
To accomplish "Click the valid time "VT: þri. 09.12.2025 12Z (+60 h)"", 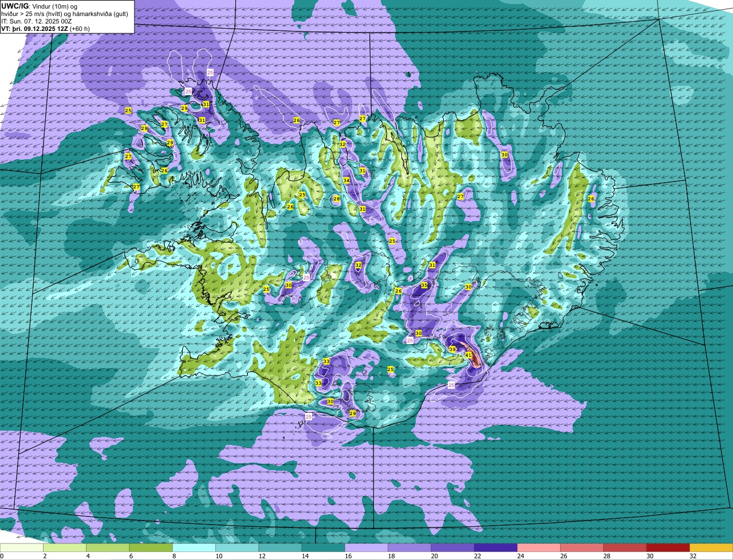I will [x=45, y=28].
